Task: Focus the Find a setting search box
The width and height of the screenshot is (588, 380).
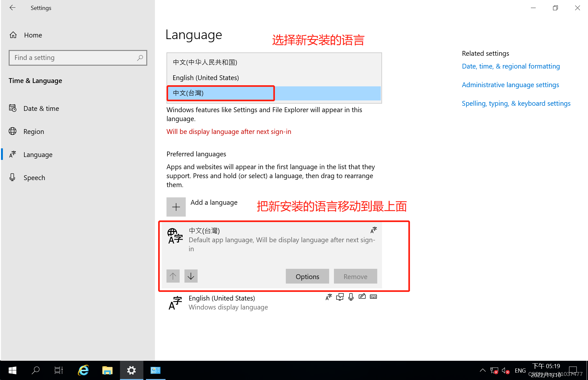Action: [78, 58]
